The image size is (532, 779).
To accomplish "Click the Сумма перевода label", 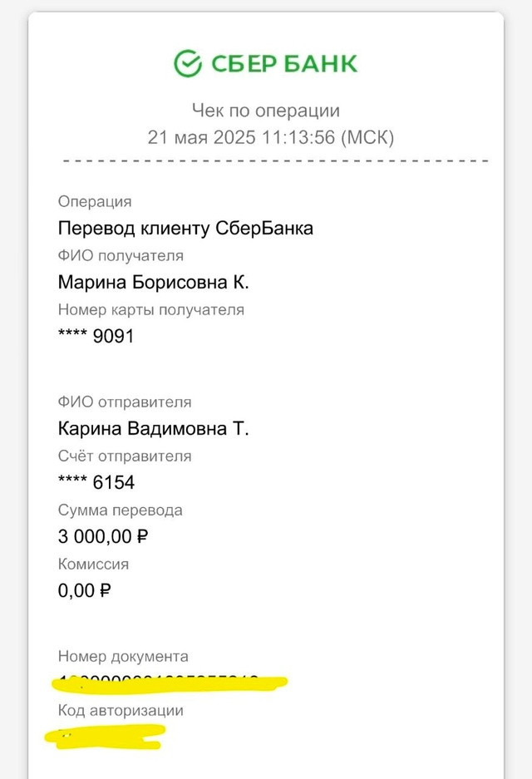I will 121,510.
